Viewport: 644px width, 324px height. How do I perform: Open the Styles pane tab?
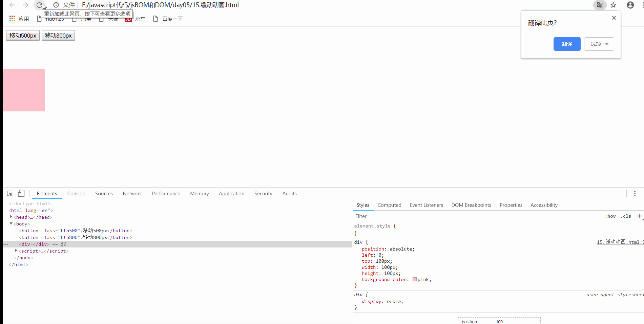363,205
